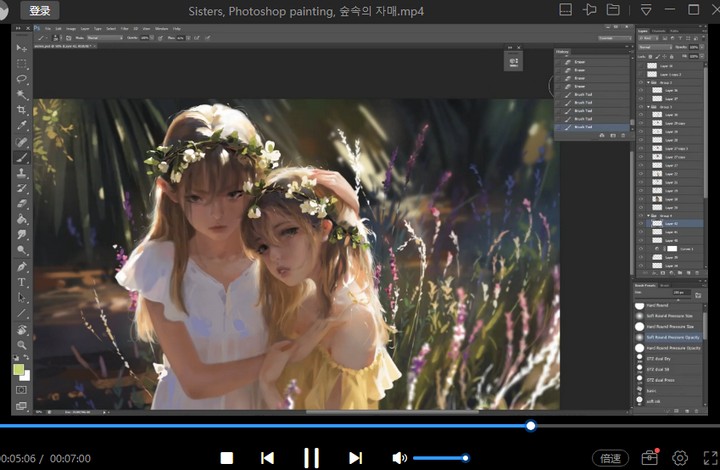The width and height of the screenshot is (720, 470).
Task: Open the player main menu dropdown triangle
Action: point(646,10)
